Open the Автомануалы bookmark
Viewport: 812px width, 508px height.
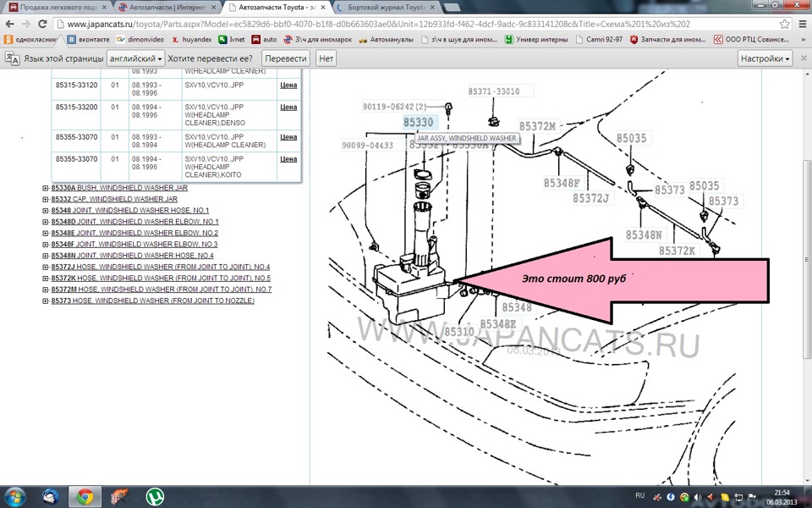click(x=387, y=40)
